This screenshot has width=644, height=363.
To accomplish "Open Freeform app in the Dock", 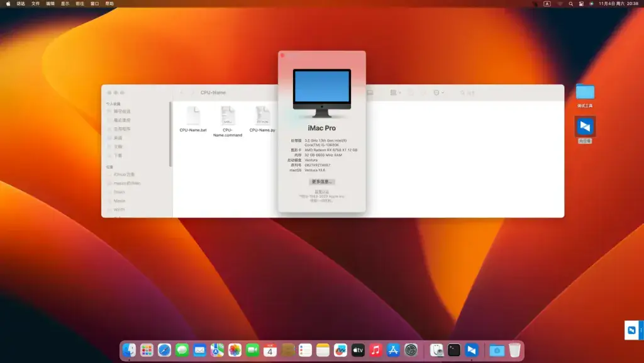I will click(x=340, y=350).
